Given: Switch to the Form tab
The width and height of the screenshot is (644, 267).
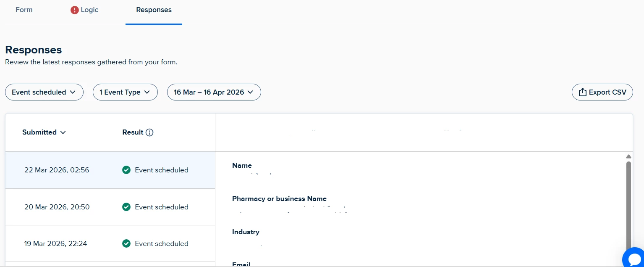Looking at the screenshot, I should tap(24, 10).
